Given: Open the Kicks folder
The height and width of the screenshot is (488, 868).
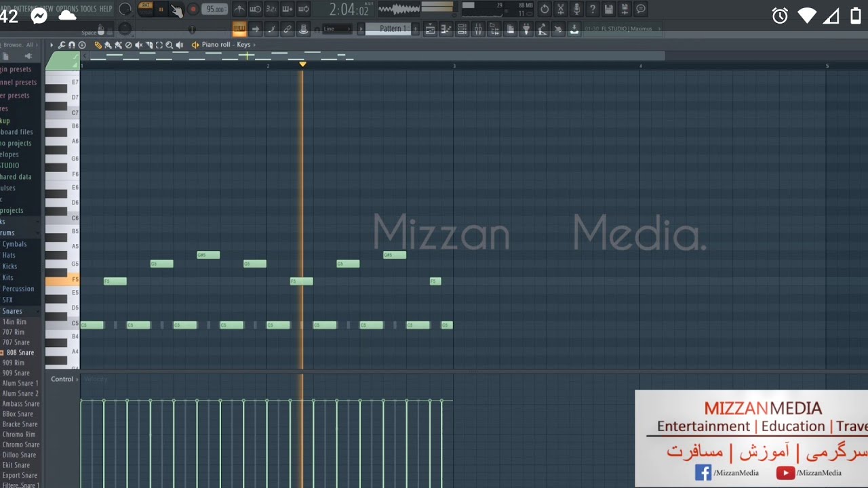Looking at the screenshot, I should [9, 266].
